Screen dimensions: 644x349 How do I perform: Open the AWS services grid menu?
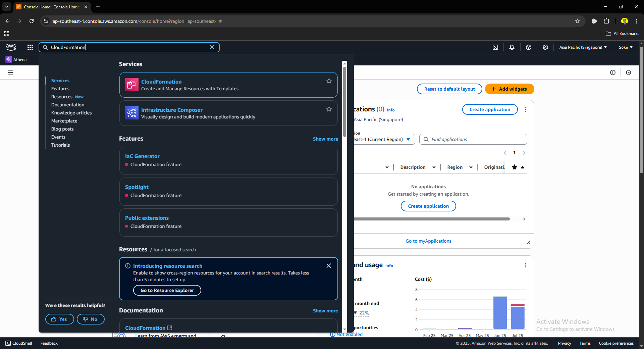[30, 47]
